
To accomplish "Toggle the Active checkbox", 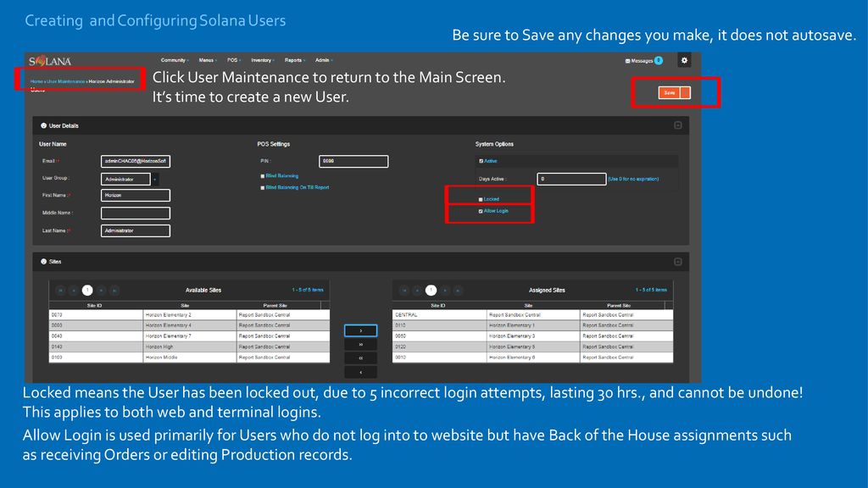I will tap(481, 161).
